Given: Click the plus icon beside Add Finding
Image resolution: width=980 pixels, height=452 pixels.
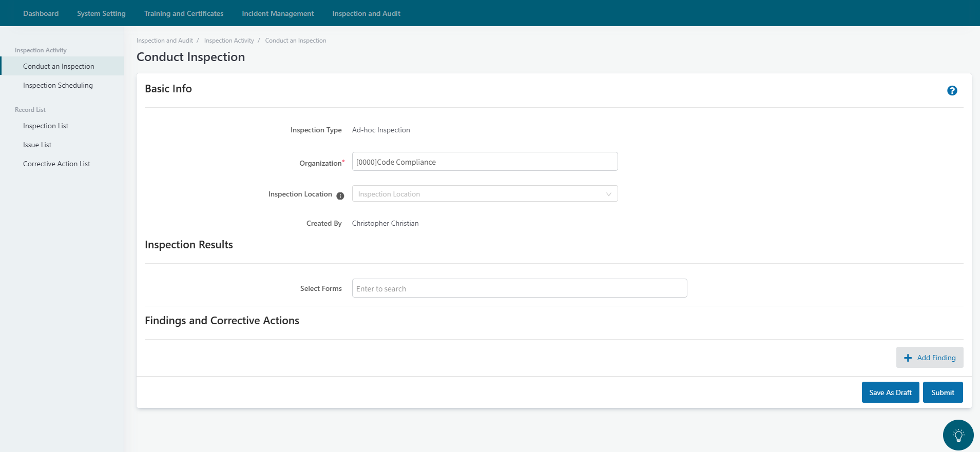Looking at the screenshot, I should pos(908,358).
